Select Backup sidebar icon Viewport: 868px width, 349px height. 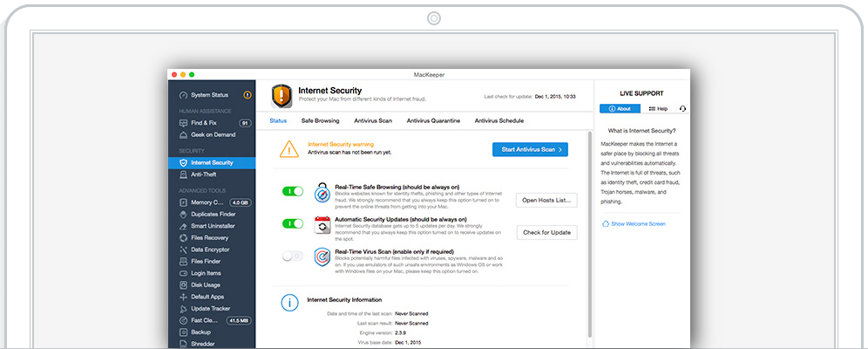point(183,332)
